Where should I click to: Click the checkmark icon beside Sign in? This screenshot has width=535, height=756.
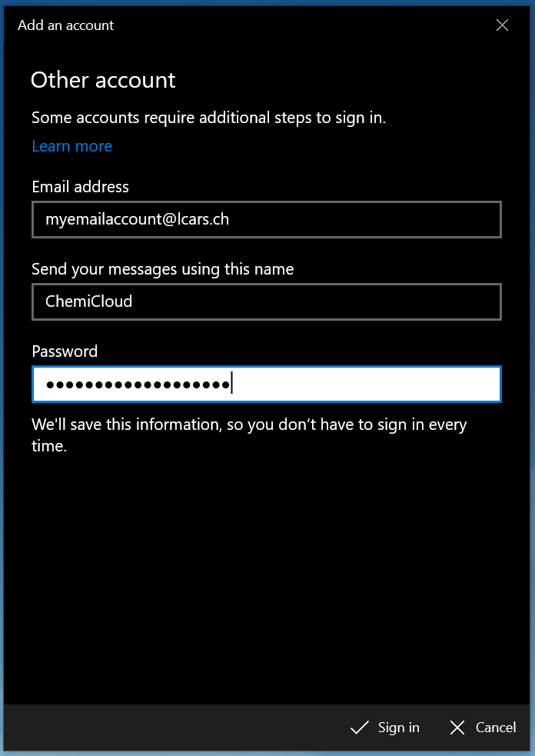(x=359, y=728)
